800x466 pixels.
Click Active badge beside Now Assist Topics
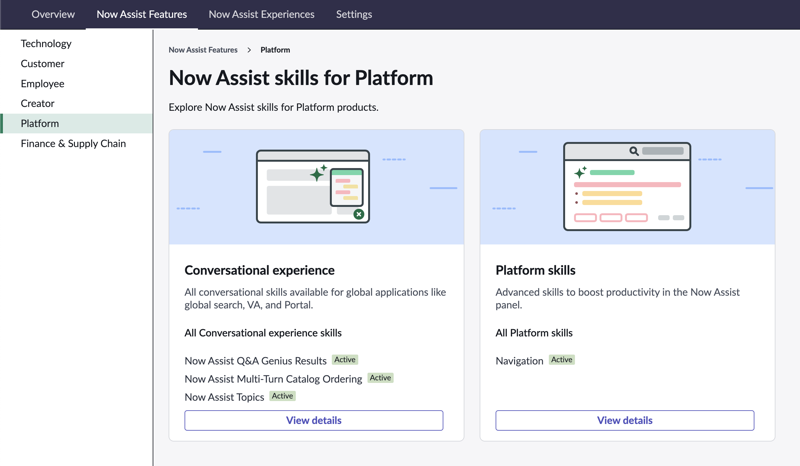[x=283, y=396]
